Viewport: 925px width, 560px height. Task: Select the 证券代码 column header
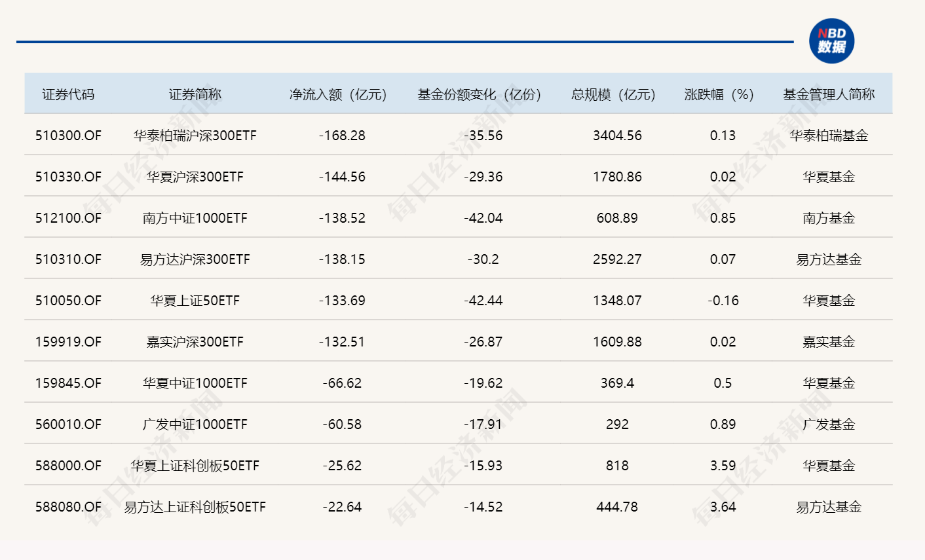tap(69, 94)
